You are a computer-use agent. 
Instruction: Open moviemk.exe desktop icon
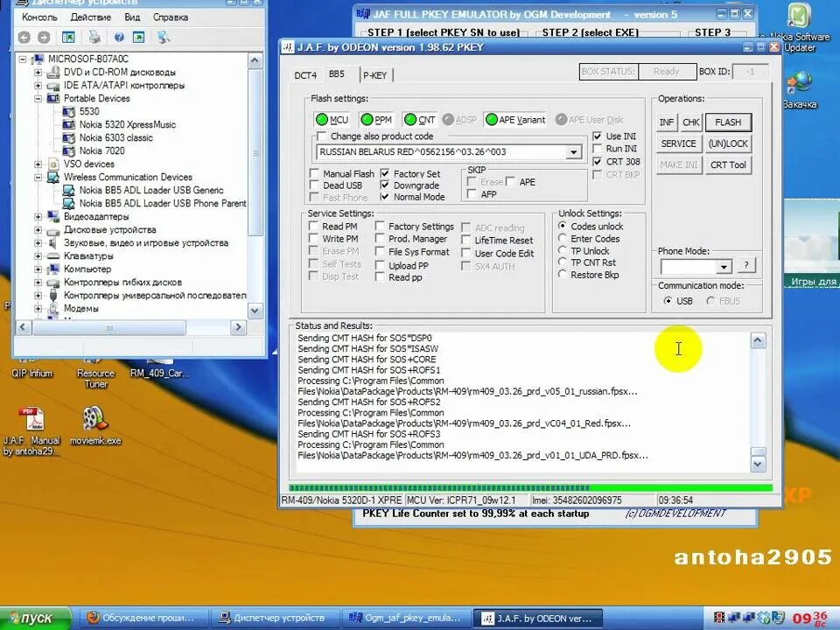[x=95, y=426]
